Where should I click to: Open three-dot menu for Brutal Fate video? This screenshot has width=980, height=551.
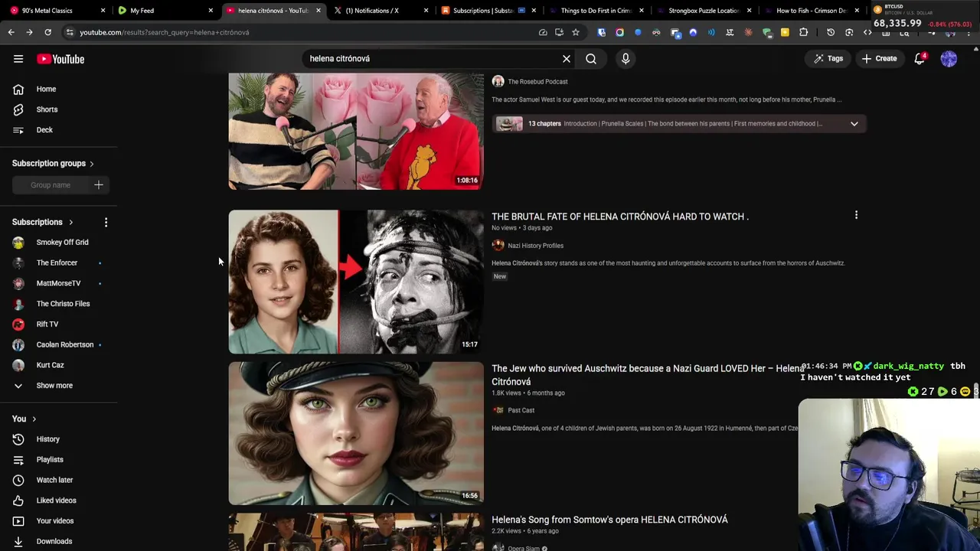click(x=856, y=216)
